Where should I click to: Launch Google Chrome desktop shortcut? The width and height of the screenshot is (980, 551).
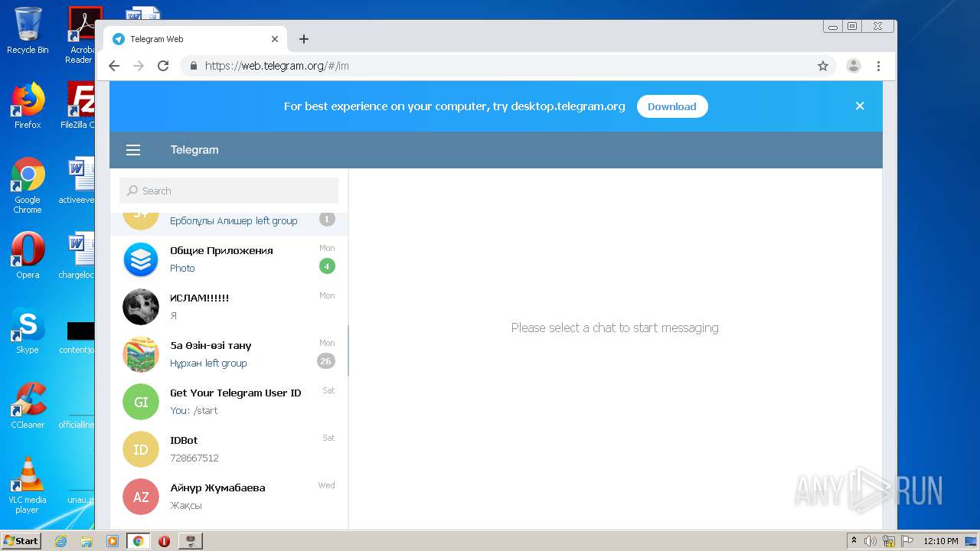(x=28, y=186)
